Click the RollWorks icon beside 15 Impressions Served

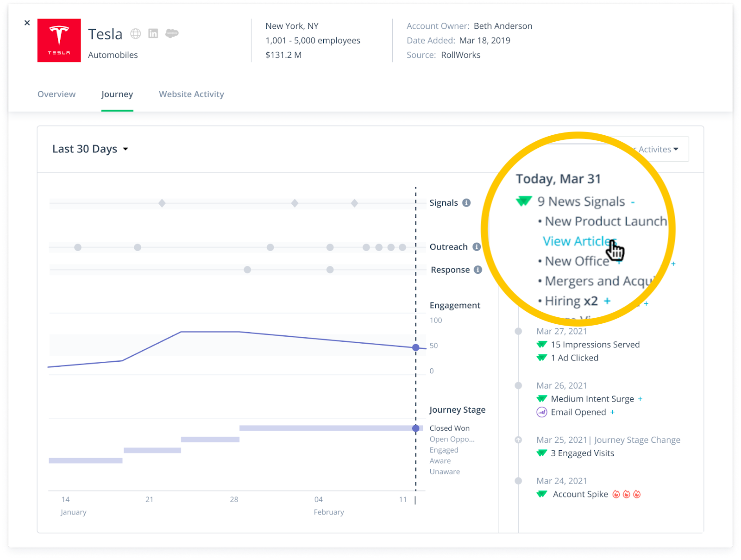542,345
